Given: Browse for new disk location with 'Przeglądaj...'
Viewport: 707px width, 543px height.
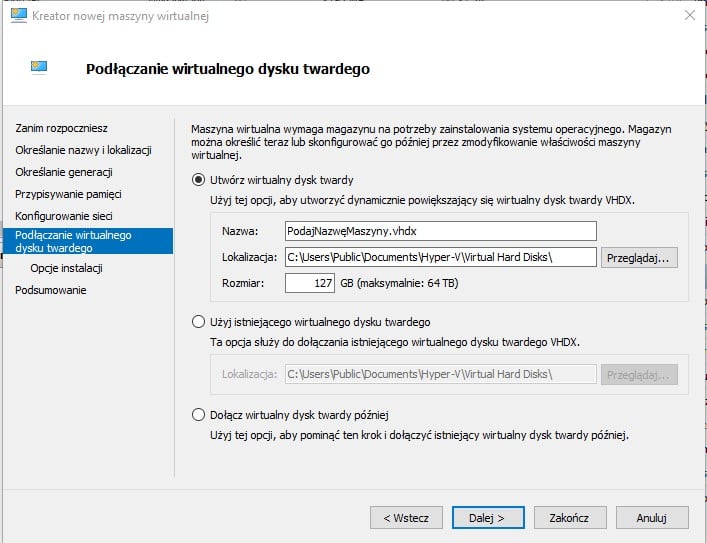Looking at the screenshot, I should click(x=639, y=258).
